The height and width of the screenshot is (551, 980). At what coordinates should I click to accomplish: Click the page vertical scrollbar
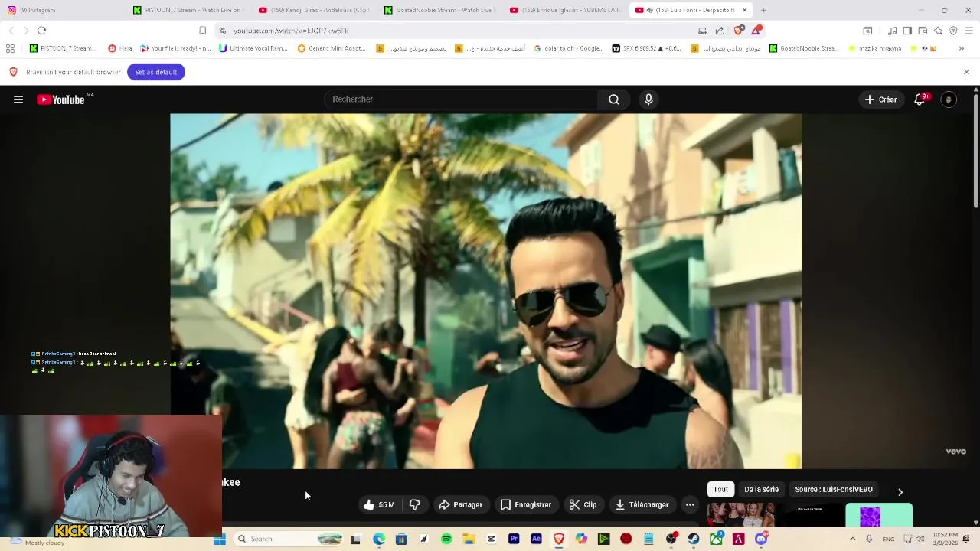coord(976,149)
